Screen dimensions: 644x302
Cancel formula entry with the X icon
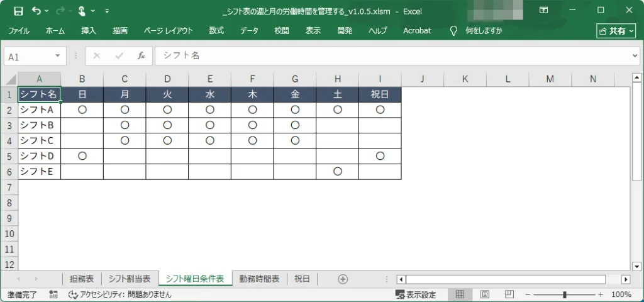click(97, 56)
